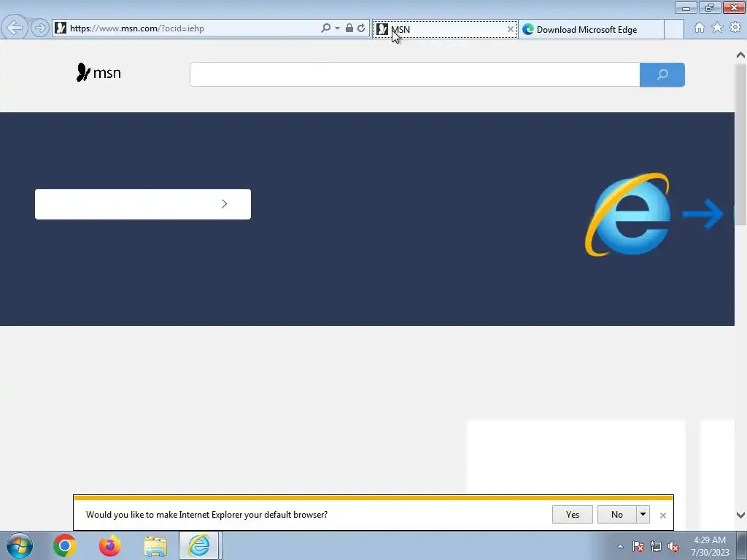Click the Internet Explorer logo graphic
The height and width of the screenshot is (560, 747).
pos(628,214)
